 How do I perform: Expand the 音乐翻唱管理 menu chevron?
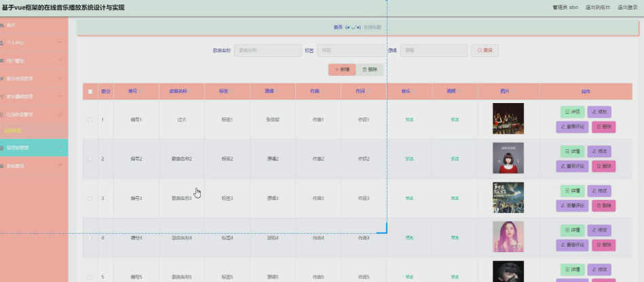tap(60, 96)
